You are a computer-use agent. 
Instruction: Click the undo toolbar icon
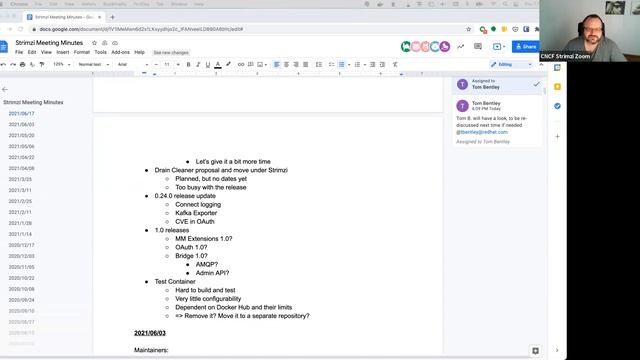[3, 64]
